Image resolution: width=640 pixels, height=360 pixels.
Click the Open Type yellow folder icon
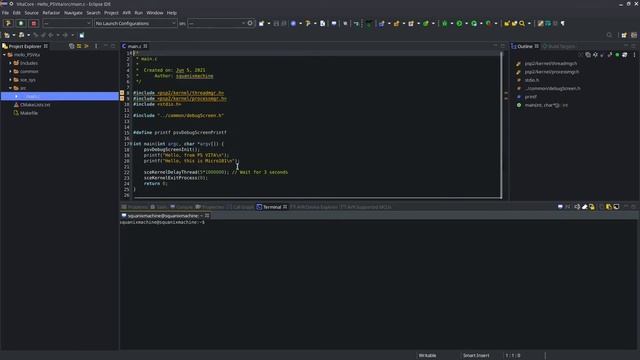[507, 23]
